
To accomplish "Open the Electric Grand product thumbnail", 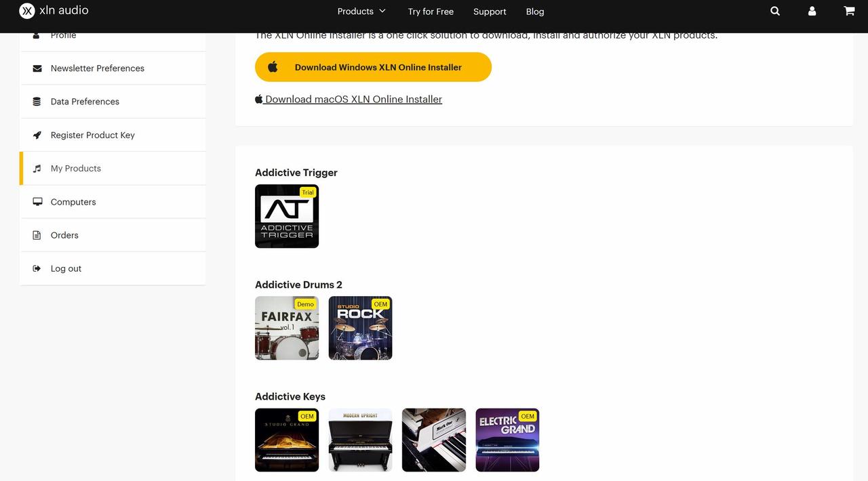I will [x=507, y=440].
